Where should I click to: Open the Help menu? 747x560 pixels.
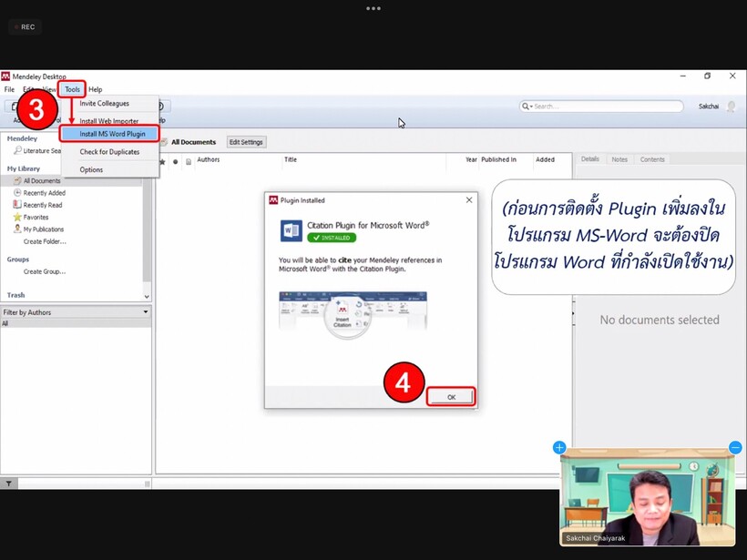96,89
